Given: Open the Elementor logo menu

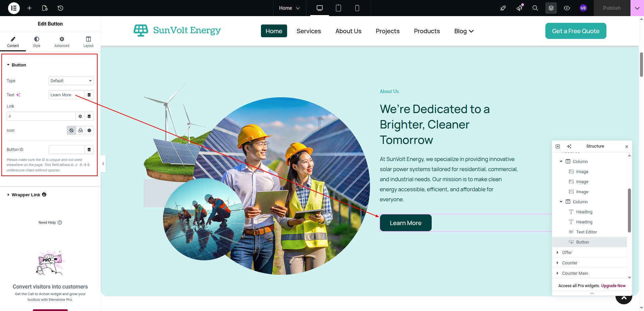Looking at the screenshot, I should (x=14, y=8).
